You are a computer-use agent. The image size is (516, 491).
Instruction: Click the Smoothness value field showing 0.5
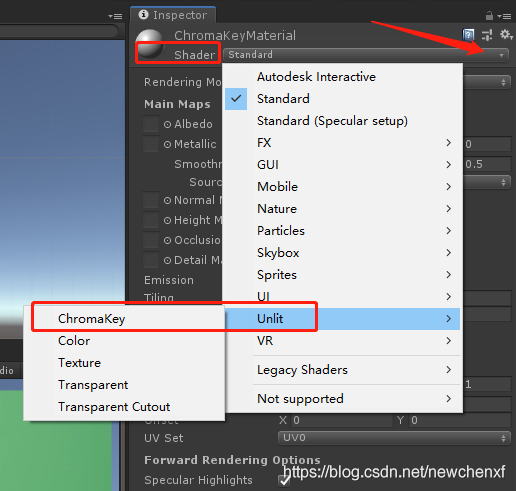click(487, 164)
